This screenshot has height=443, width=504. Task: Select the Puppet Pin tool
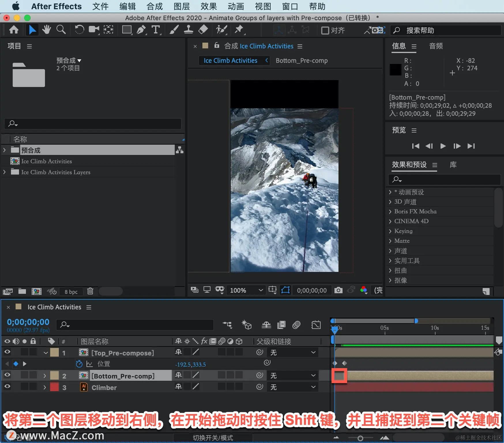239,30
